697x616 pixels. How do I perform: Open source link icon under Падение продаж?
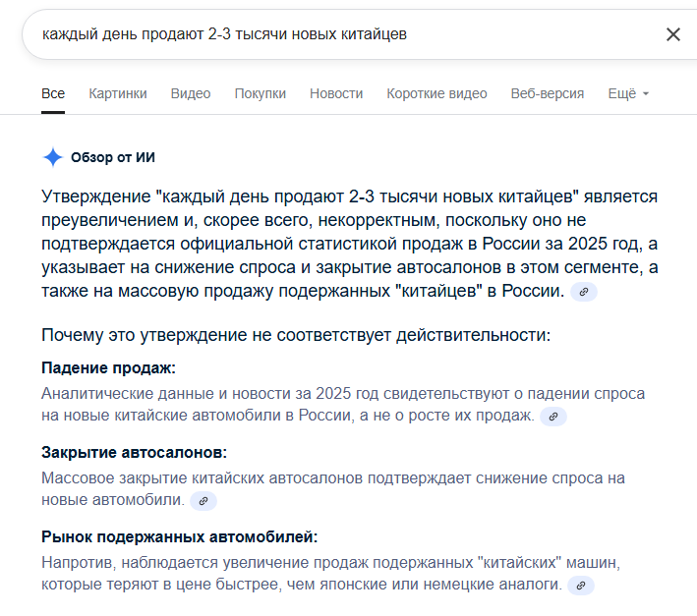coord(553,417)
